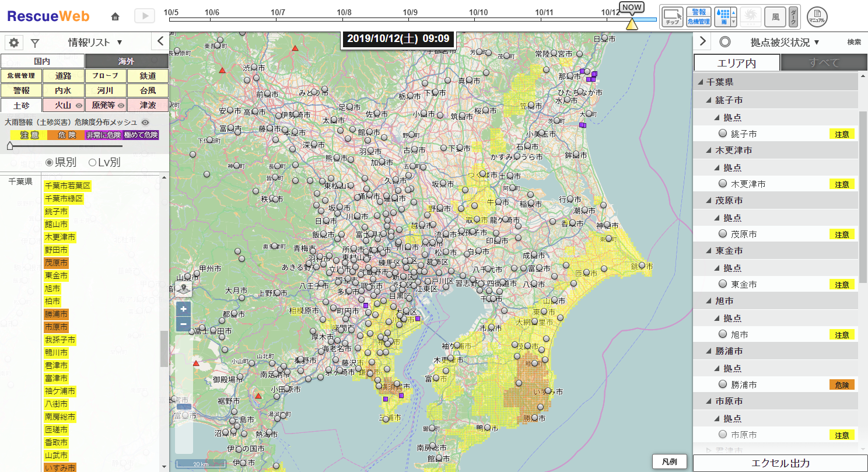Open the 情報リスト dropdown

pos(95,42)
